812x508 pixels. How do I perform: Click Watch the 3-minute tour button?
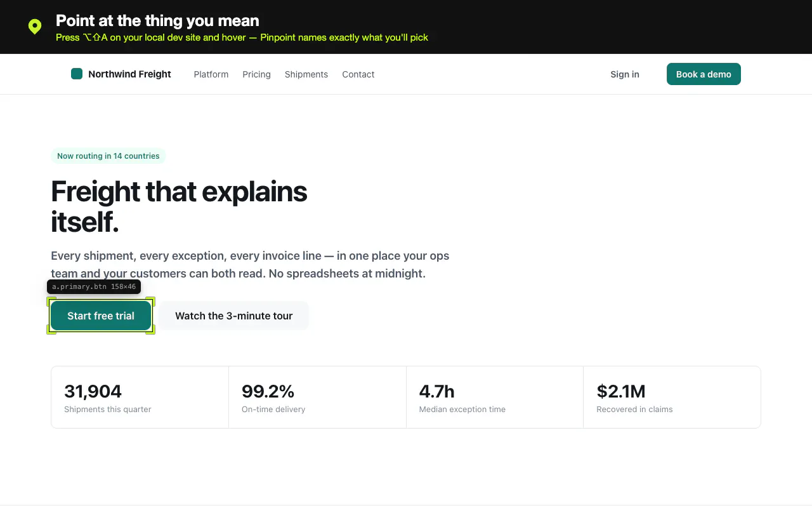(x=234, y=316)
